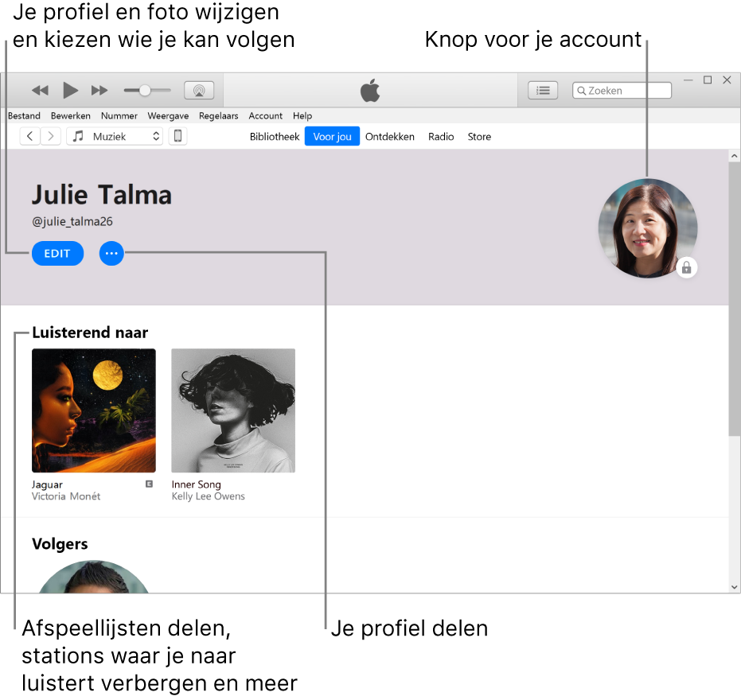
Task: Click the Inner Song album title
Action: [196, 484]
